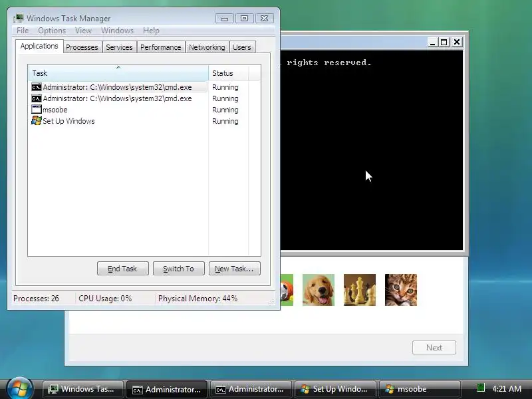Sort the list by the Status column header
Image resolution: width=532 pixels, height=399 pixels.
228,72
